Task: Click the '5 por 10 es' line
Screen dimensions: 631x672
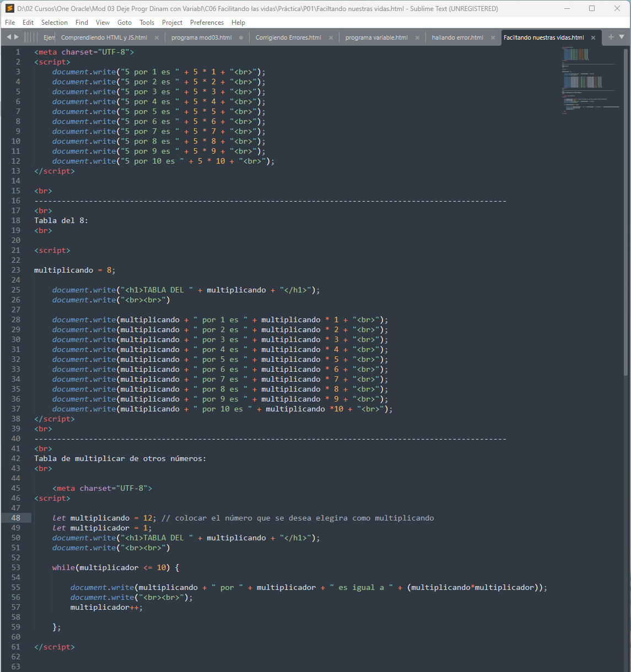Action: click(x=163, y=161)
